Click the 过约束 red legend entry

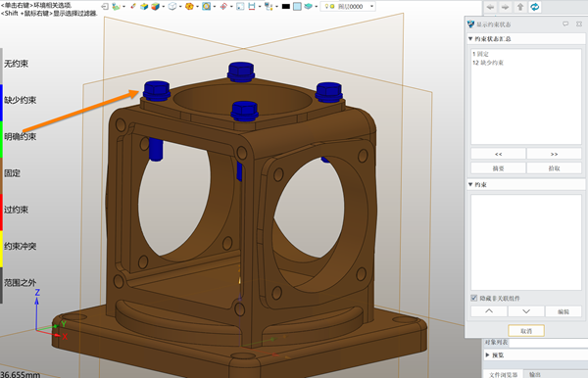[16, 210]
